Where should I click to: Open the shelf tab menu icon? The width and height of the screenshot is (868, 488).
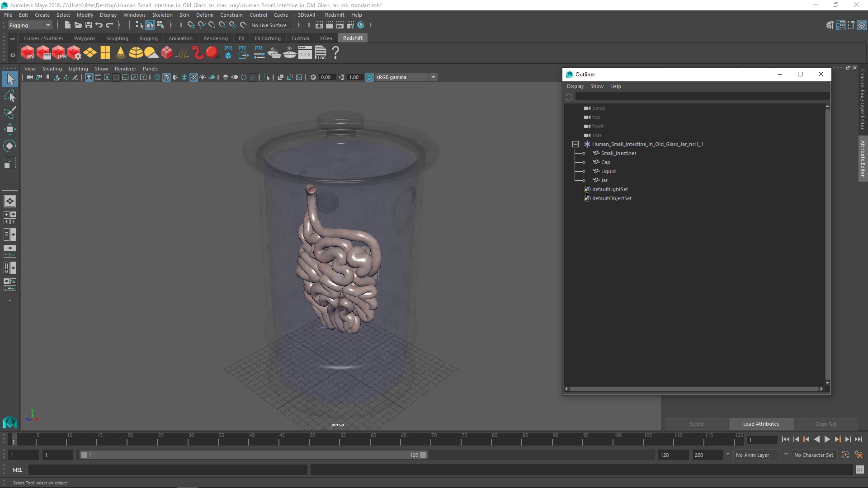click(13, 39)
